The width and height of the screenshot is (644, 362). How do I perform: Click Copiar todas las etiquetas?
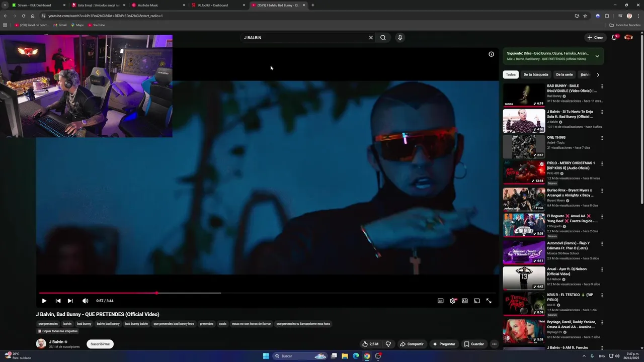click(x=58, y=331)
